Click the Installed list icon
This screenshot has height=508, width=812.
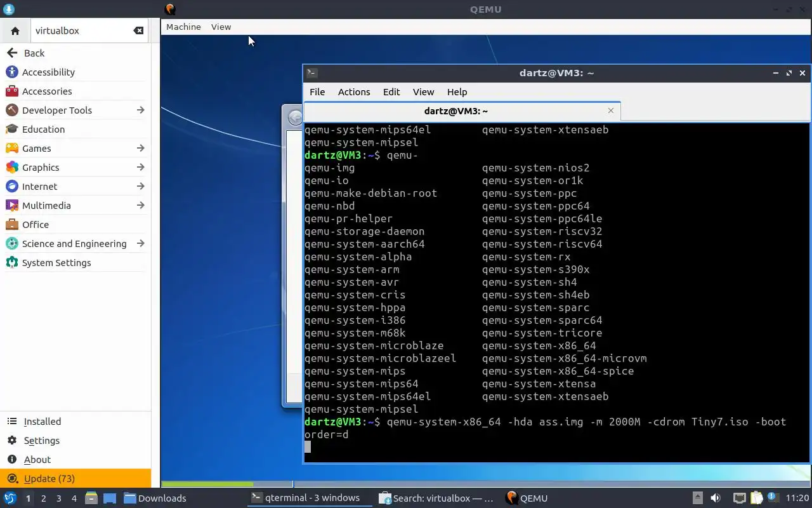click(12, 421)
